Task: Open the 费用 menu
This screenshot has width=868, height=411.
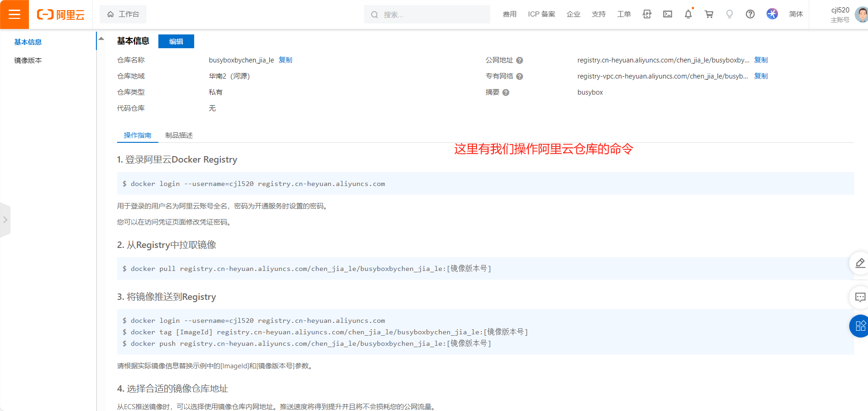Action: point(510,14)
